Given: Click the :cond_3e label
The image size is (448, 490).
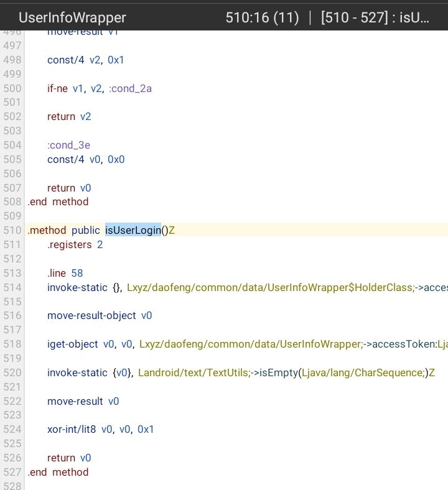Looking at the screenshot, I should (69, 145).
